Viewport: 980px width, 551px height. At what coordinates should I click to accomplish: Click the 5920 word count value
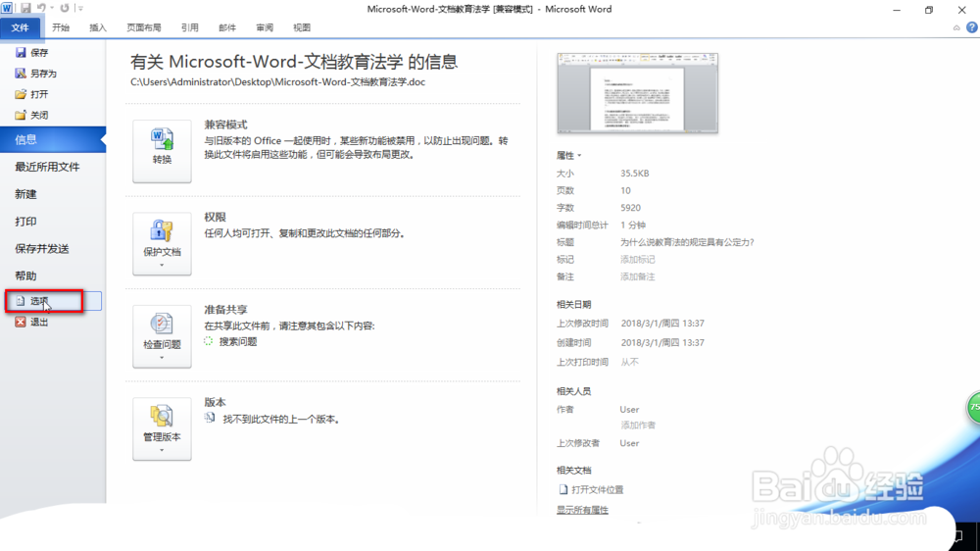coord(630,208)
